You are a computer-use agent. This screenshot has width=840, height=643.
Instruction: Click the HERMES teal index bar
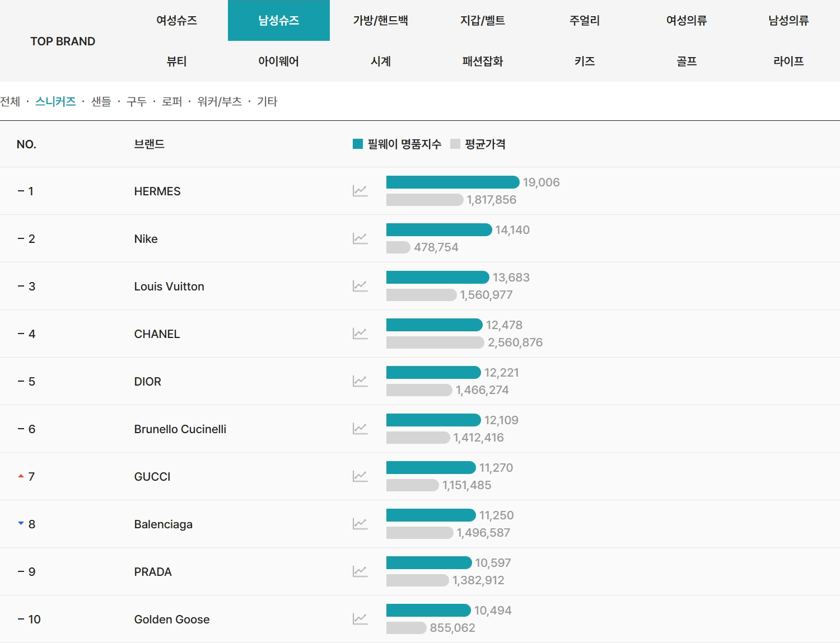click(x=452, y=182)
